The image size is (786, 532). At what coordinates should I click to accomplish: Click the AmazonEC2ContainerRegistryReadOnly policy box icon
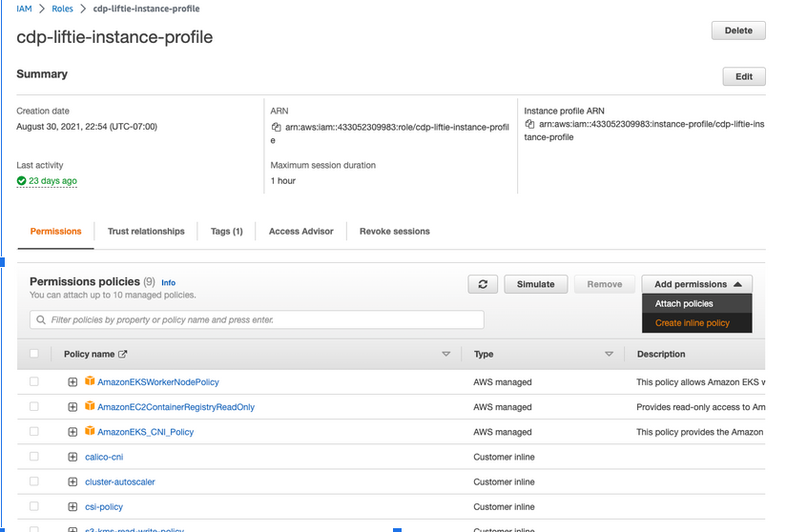click(x=91, y=407)
